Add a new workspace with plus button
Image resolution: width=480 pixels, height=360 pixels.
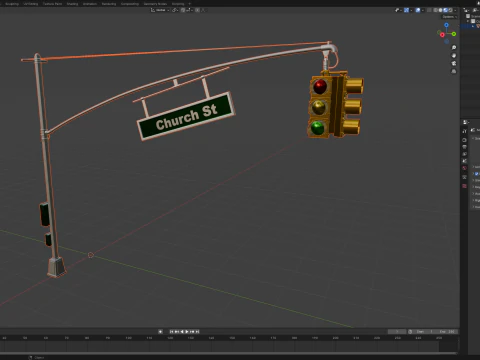[190, 4]
